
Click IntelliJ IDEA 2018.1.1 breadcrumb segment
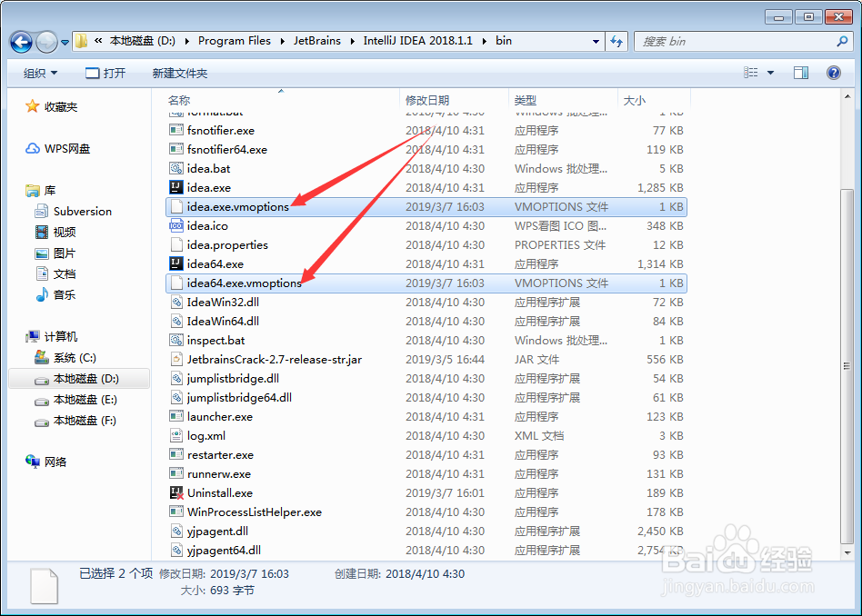pos(417,41)
